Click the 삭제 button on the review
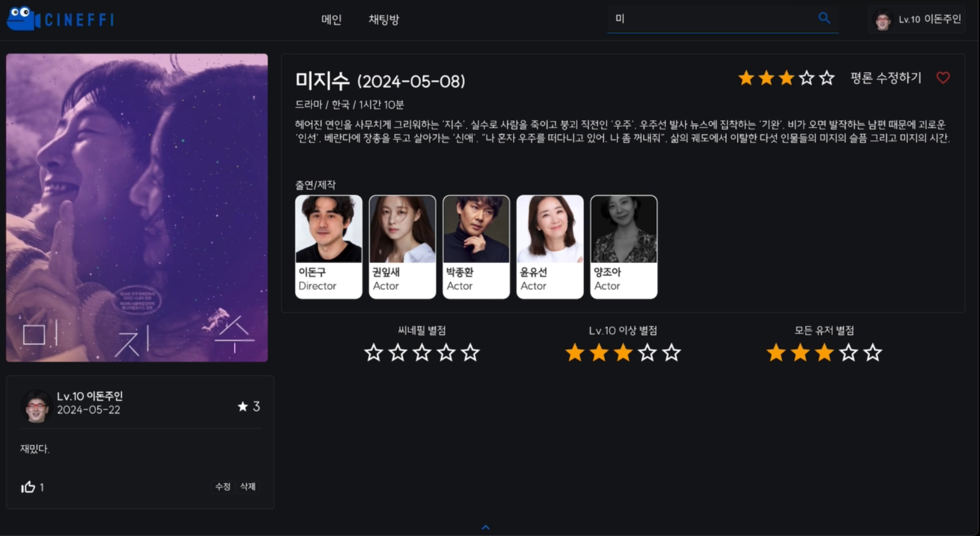The width and height of the screenshot is (980, 536). 248,487
